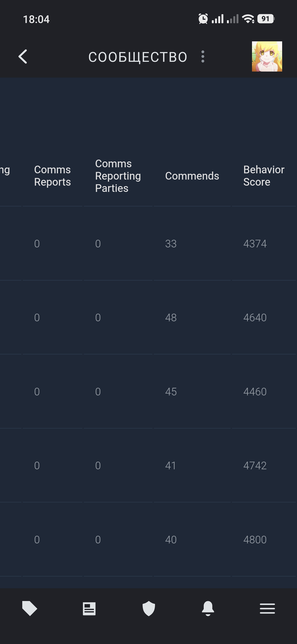297x644 pixels.
Task: Open the news feed icon tab
Action: [89, 608]
